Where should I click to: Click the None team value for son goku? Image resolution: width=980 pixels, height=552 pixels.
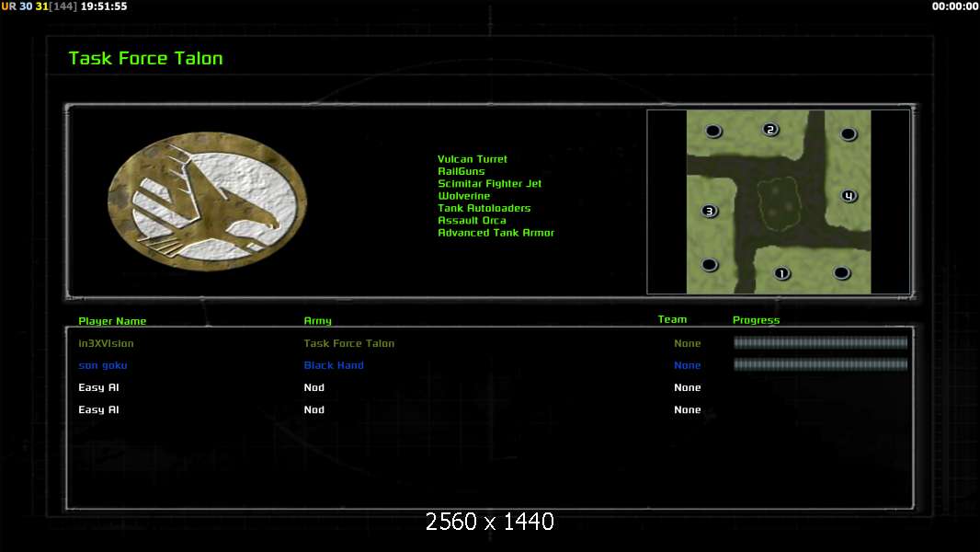tap(687, 365)
